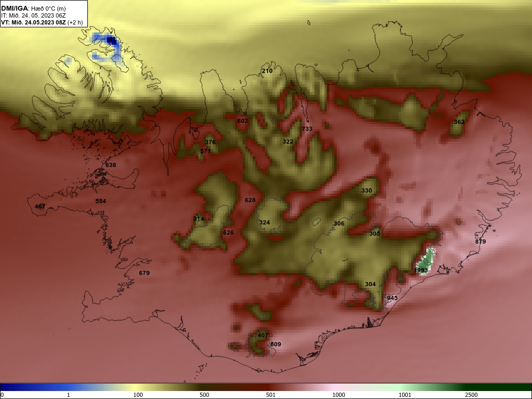Click the value 210 on the north coast
This screenshot has height=399, width=532.
tap(267, 71)
